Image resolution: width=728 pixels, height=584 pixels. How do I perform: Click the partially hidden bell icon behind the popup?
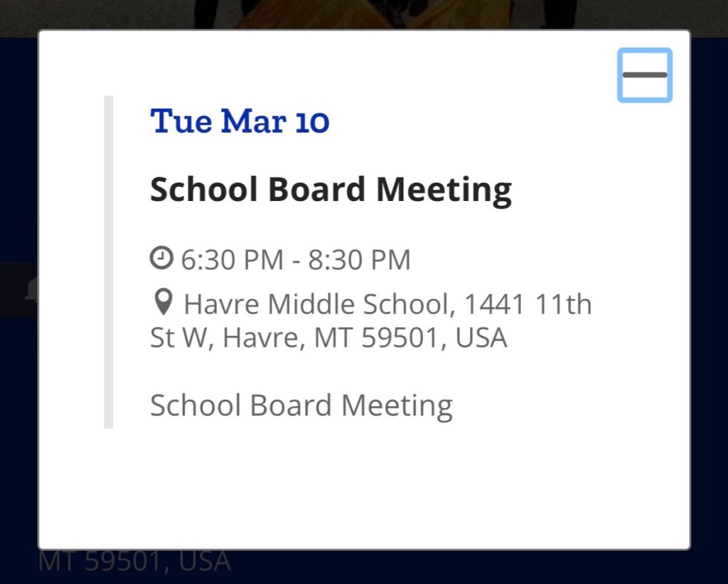click(x=31, y=289)
